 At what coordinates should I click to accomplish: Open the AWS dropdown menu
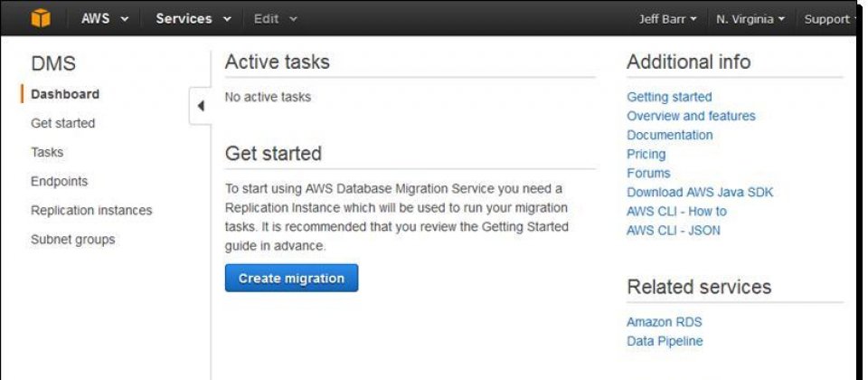[x=104, y=18]
